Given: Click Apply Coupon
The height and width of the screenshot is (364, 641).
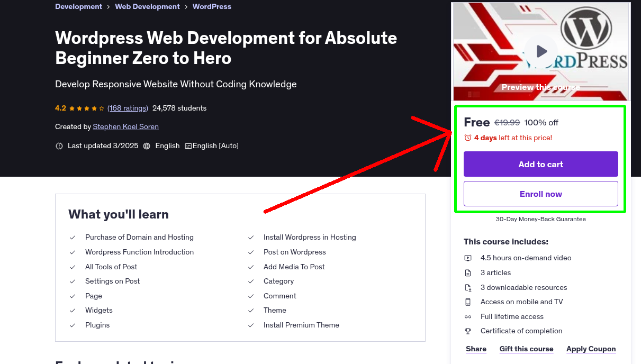Looking at the screenshot, I should (x=591, y=349).
